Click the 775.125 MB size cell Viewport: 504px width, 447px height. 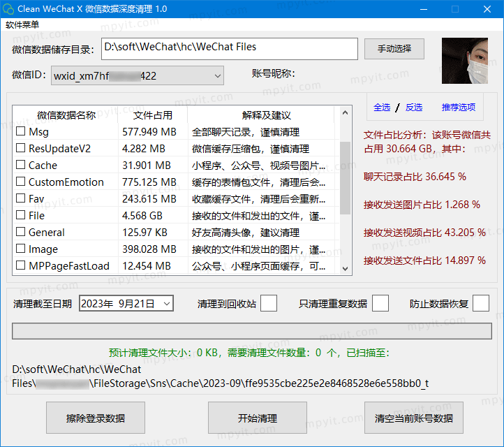[x=149, y=182]
